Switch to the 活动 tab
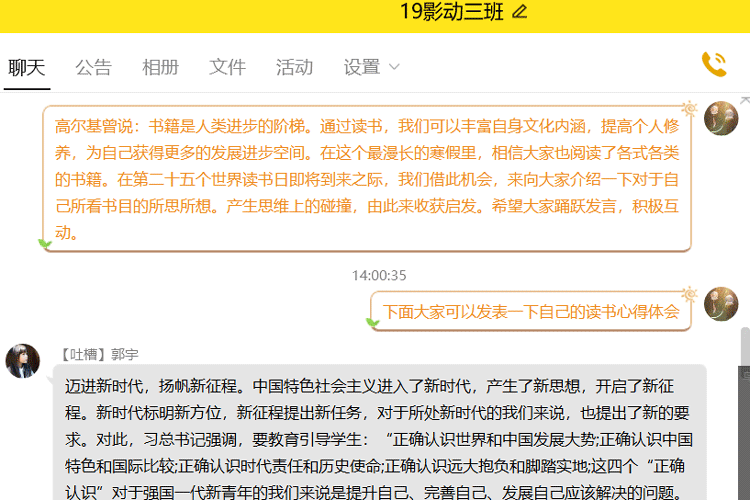Viewport: 750px width, 500px height. [294, 67]
